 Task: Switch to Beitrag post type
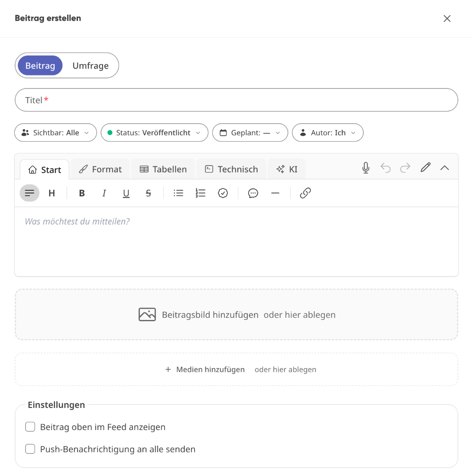pyautogui.click(x=40, y=65)
